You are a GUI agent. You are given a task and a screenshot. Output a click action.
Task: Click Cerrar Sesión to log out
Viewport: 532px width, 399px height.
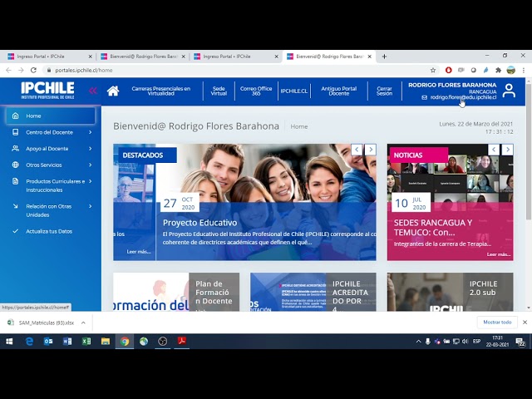point(384,91)
